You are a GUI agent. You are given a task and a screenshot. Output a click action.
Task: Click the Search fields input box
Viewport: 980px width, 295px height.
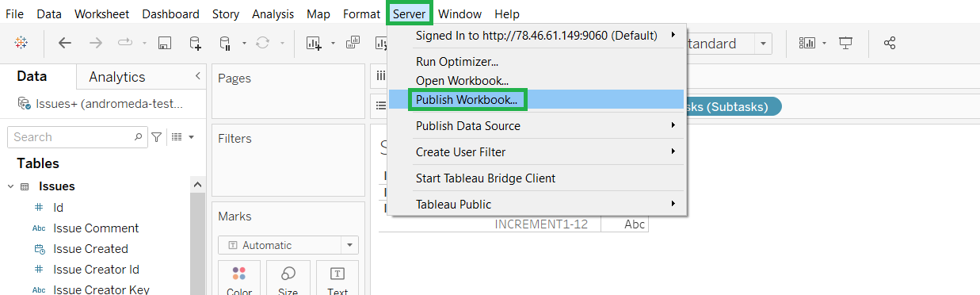tap(77, 137)
